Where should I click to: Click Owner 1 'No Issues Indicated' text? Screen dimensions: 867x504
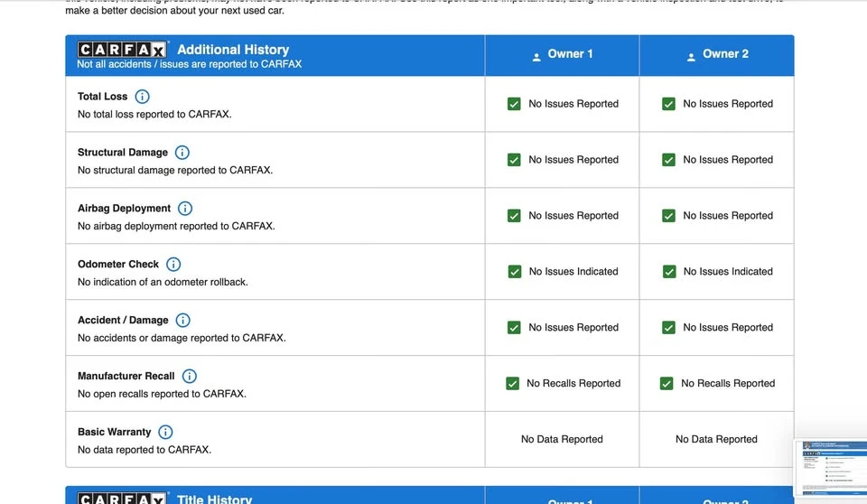573,272
